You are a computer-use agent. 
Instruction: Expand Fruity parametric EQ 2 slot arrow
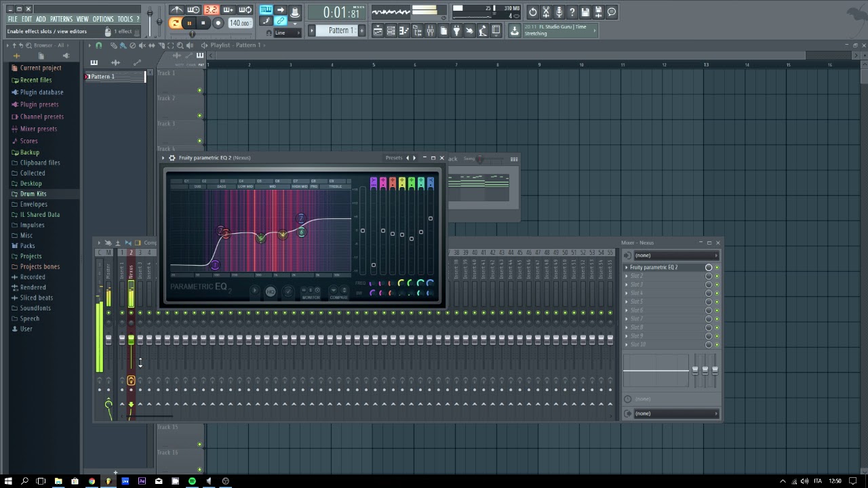coord(627,268)
